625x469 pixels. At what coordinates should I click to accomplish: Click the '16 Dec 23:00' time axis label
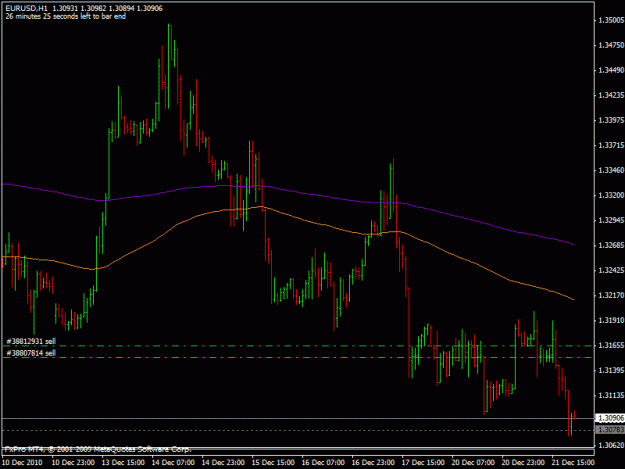click(373, 463)
